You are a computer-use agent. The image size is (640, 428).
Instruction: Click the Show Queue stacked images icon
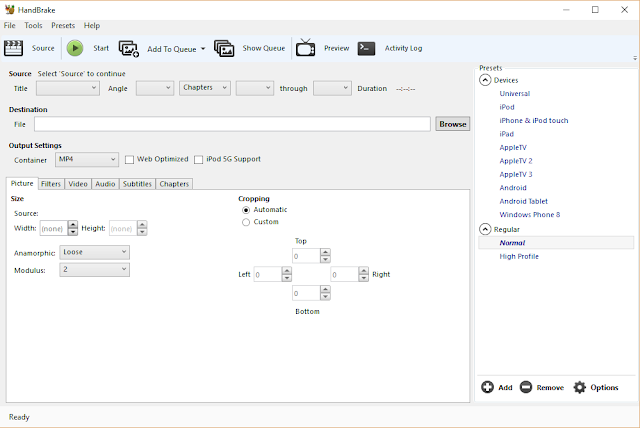(x=224, y=49)
